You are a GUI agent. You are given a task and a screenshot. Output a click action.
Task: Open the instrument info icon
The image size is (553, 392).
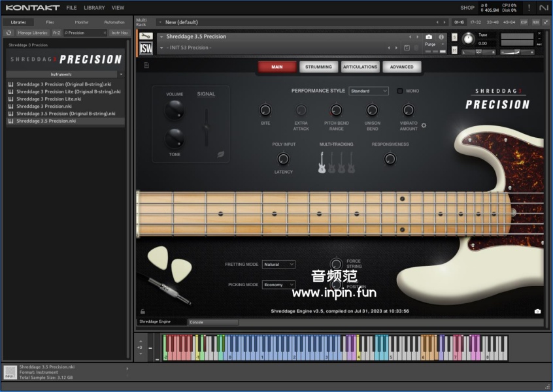[x=441, y=37]
